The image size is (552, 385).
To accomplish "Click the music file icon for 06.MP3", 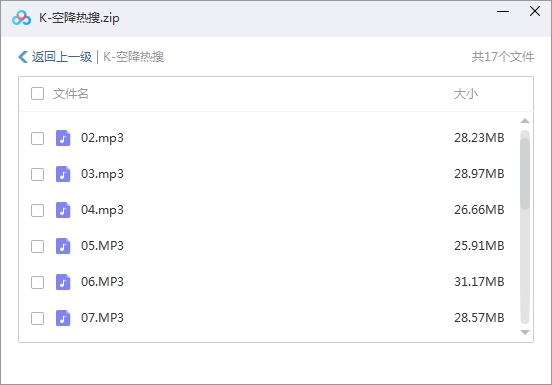I will [63, 282].
